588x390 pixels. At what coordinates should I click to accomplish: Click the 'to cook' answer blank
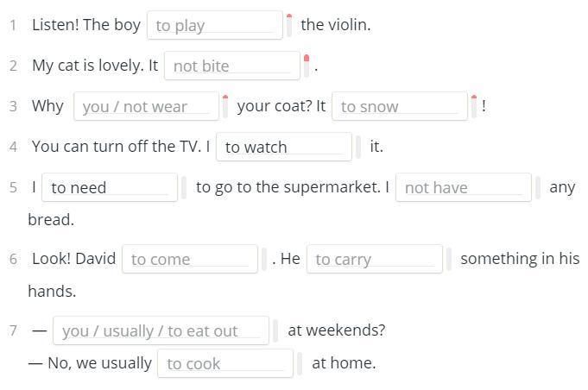pyautogui.click(x=224, y=363)
